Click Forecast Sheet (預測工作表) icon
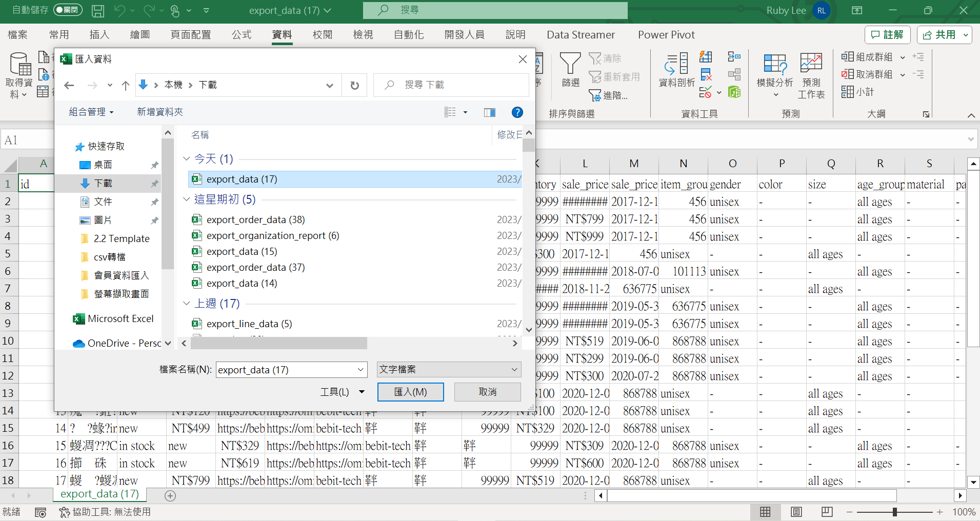Screen dimensions: 980x521 (811, 75)
